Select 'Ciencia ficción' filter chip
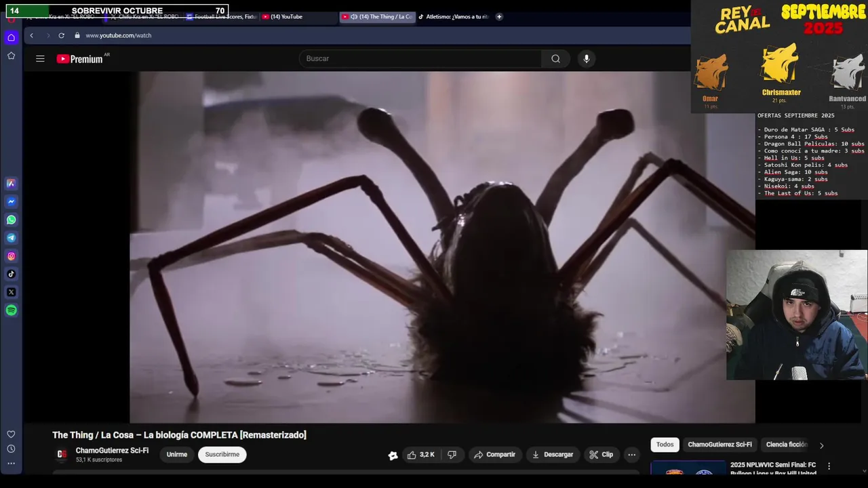The image size is (868, 488). (x=787, y=445)
